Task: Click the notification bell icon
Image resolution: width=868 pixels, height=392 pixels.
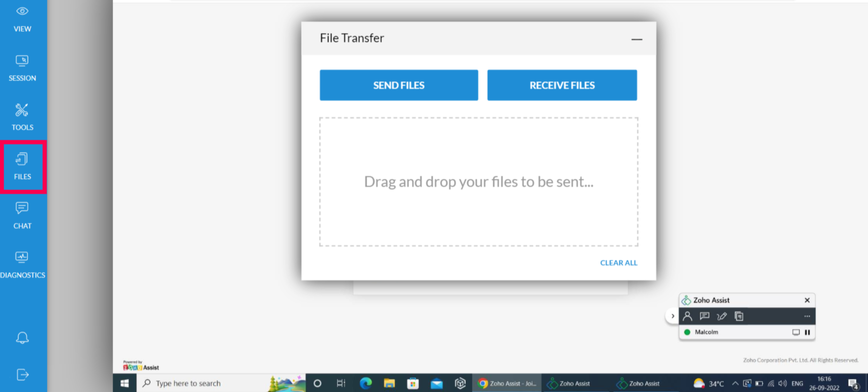Action: 22,338
